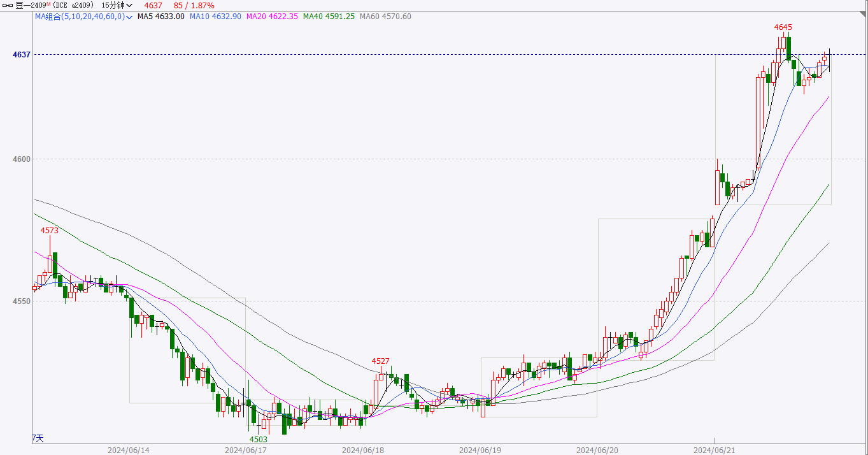
Task: Click the 4573 peak price marker
Action: click(50, 230)
